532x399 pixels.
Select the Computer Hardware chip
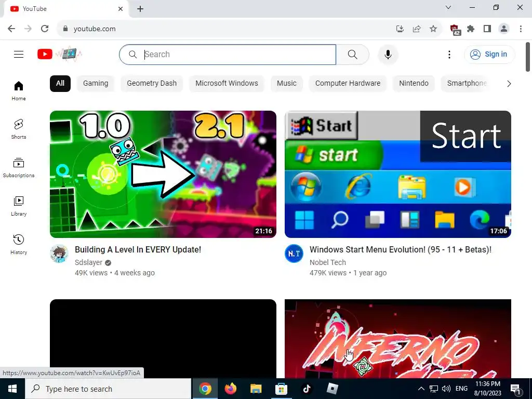tap(348, 84)
